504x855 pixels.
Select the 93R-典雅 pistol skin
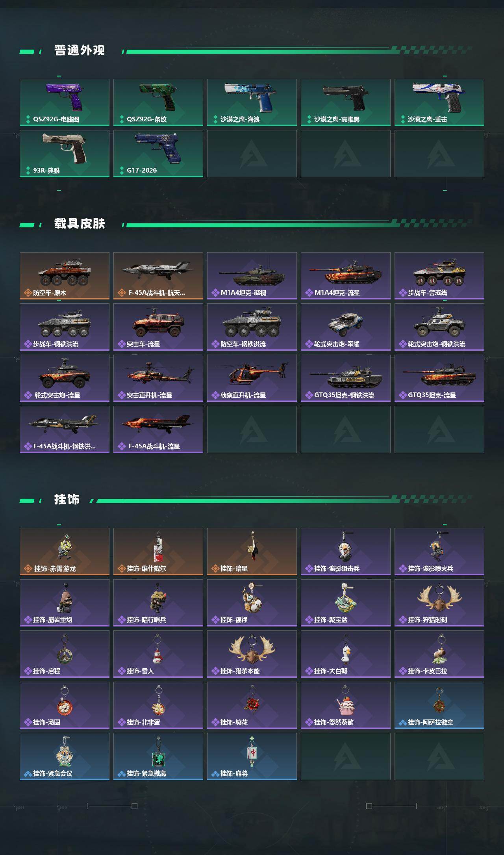pos(65,154)
